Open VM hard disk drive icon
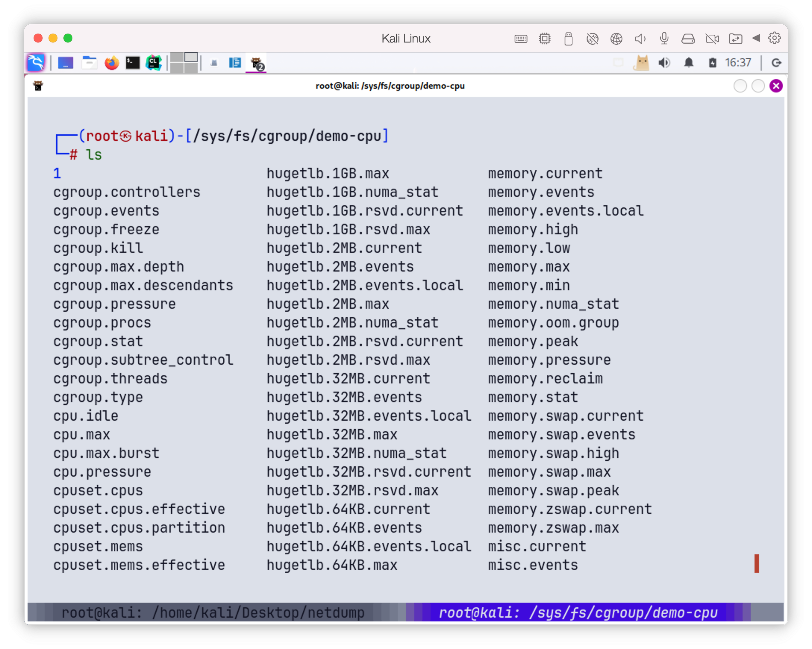Image resolution: width=812 pixels, height=649 pixels. pos(688,38)
